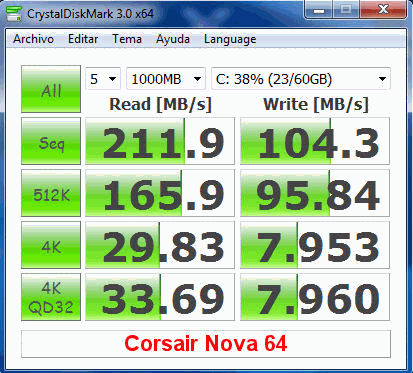Click the Seq write value 104.3

coord(315,141)
